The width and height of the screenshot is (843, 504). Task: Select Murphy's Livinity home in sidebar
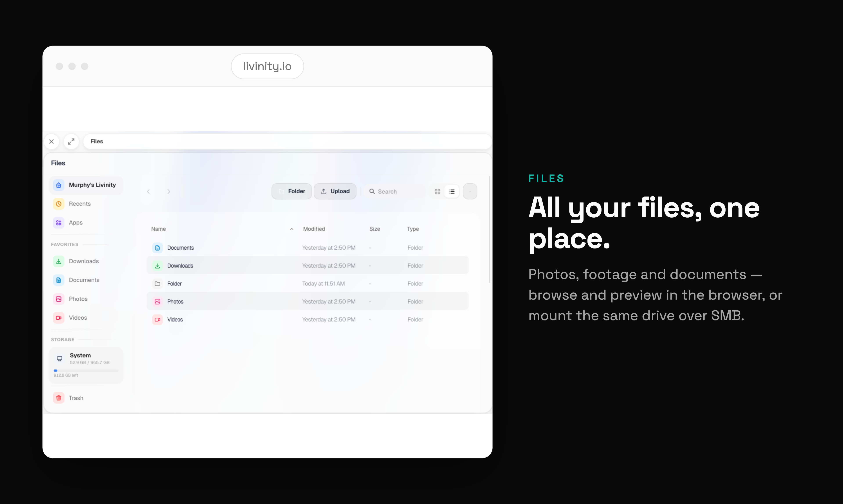(x=86, y=185)
